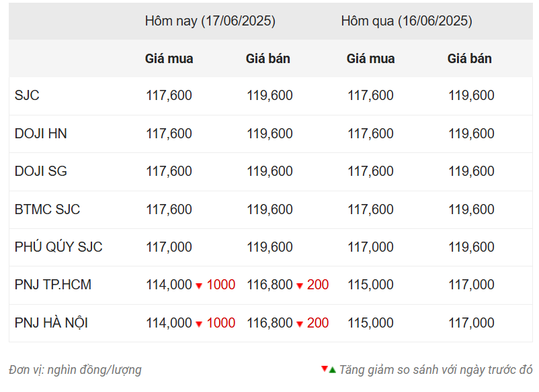Click the PHÚ QUÝ SJC row label
Screen dimensions: 539x392
point(58,246)
